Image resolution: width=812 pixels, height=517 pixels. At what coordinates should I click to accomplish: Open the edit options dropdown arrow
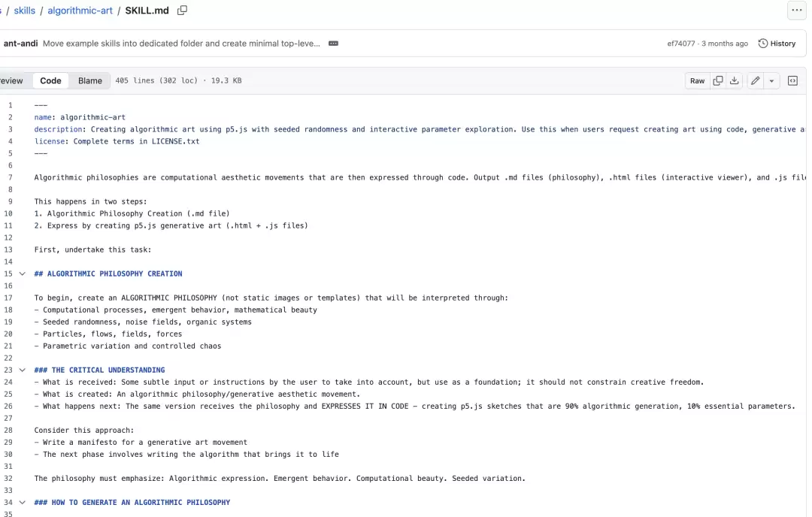[771, 80]
